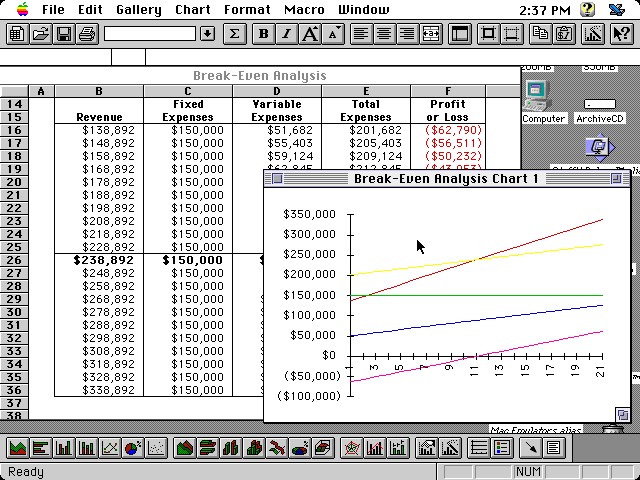Click the AutoSum sigma button
640x480 pixels.
pos(234,34)
